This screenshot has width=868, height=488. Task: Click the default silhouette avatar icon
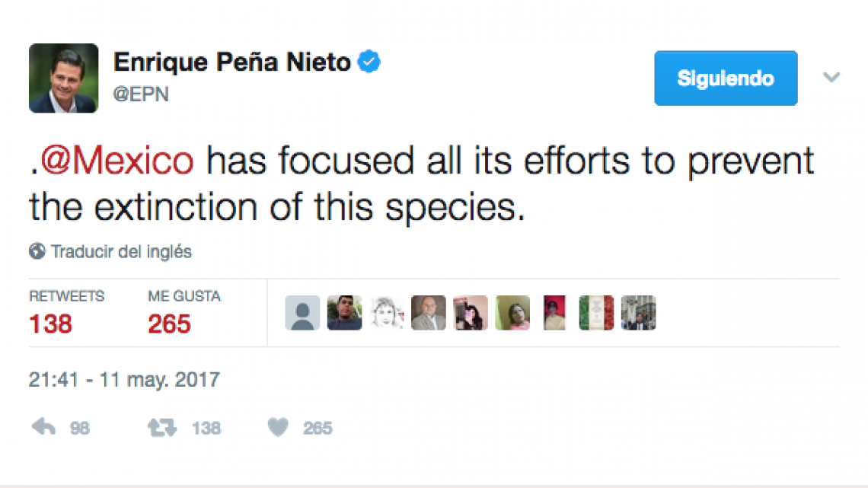(302, 312)
